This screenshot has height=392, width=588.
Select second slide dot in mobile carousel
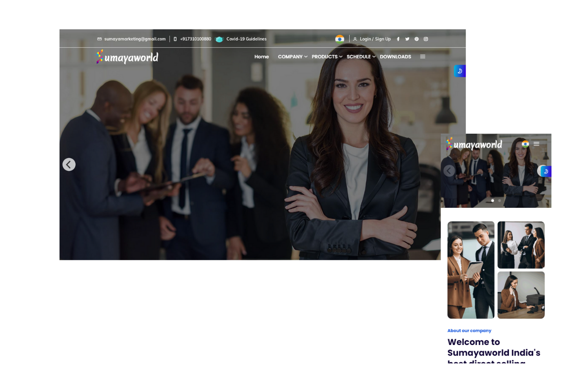499,201
